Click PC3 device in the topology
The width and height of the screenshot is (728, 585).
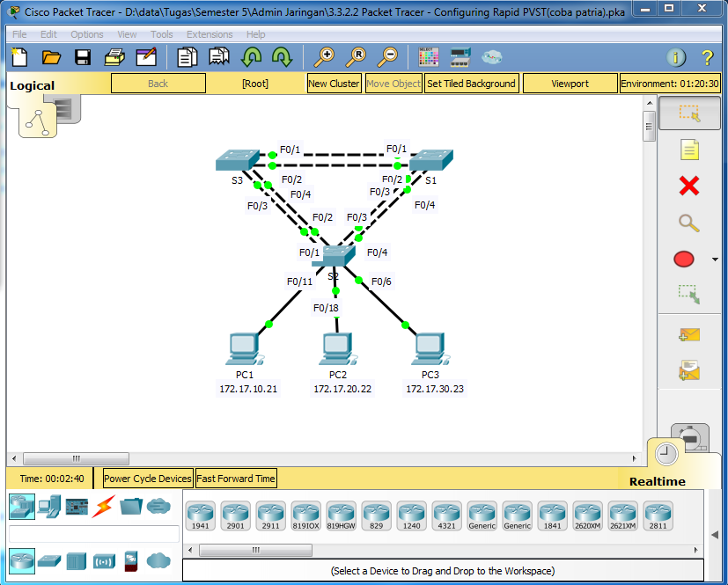(x=430, y=349)
